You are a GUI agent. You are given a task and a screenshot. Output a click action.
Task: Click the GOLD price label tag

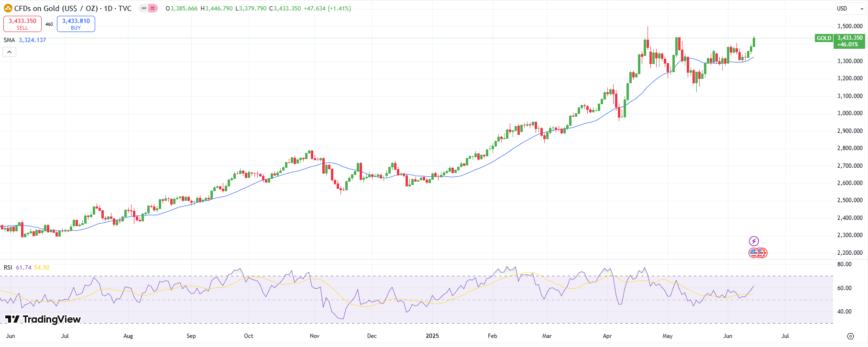pyautogui.click(x=824, y=38)
